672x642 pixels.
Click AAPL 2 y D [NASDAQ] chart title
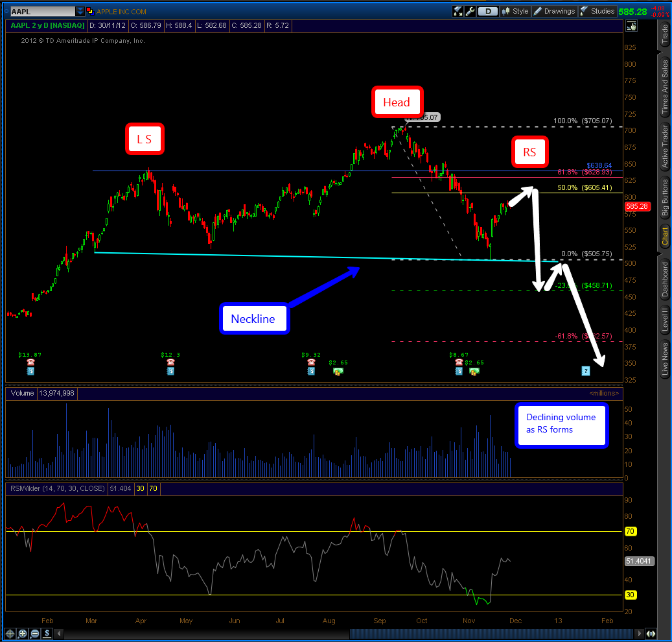click(47, 26)
